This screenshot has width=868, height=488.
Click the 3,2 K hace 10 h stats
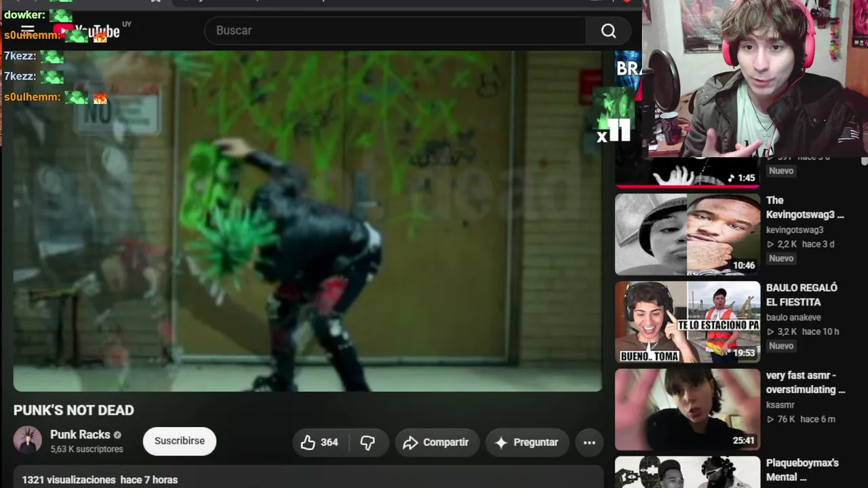[x=803, y=331]
